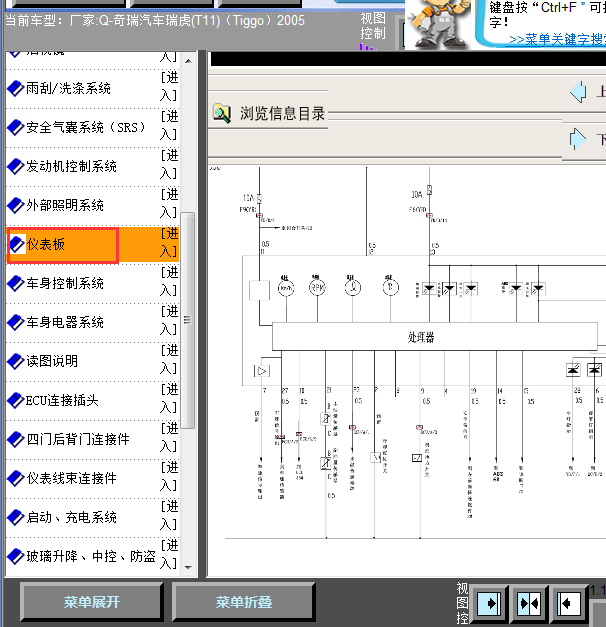Click book icon beside 安全气囊系统（SRS）
Image resolution: width=606 pixels, height=627 pixels.
coord(16,128)
